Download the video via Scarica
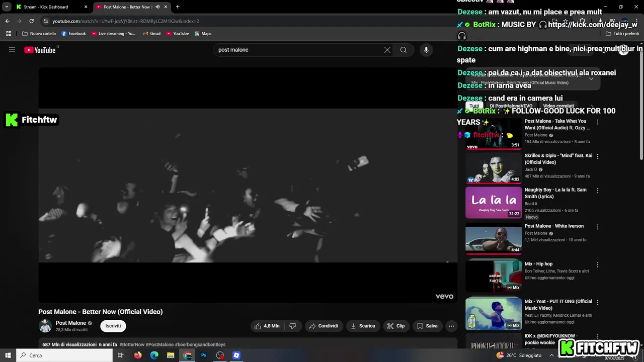This screenshot has width=644, height=362. point(363,326)
